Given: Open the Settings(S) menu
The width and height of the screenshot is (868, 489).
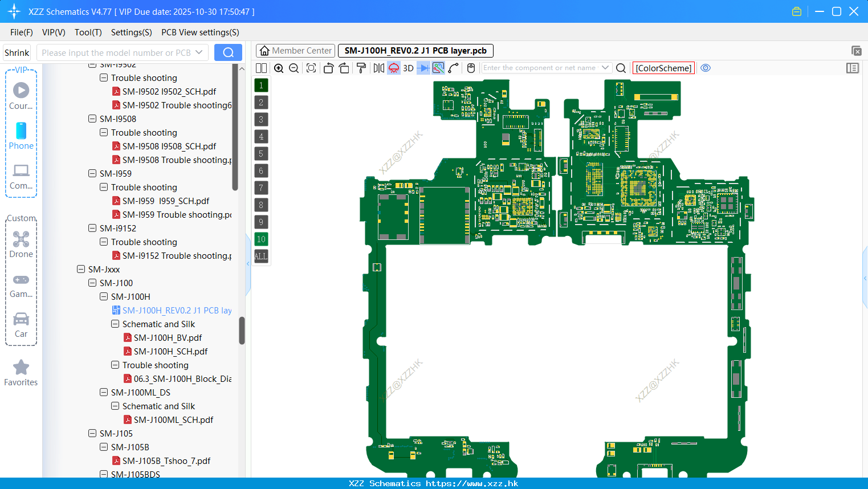Looking at the screenshot, I should [131, 32].
